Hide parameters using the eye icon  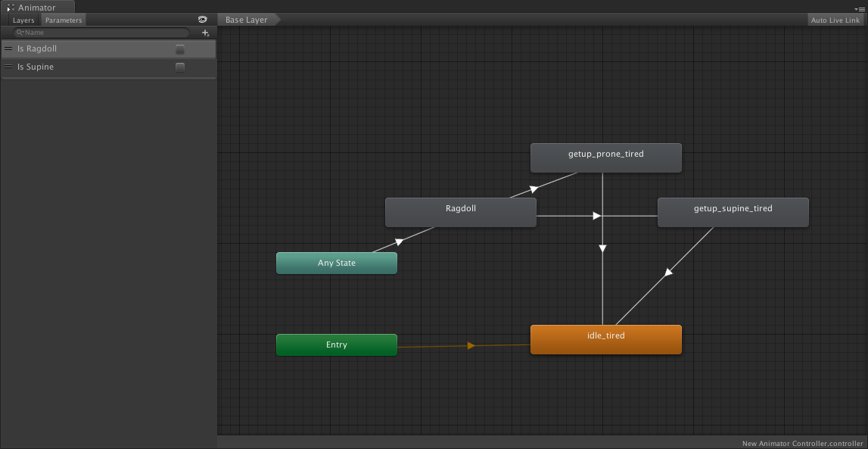pos(203,20)
